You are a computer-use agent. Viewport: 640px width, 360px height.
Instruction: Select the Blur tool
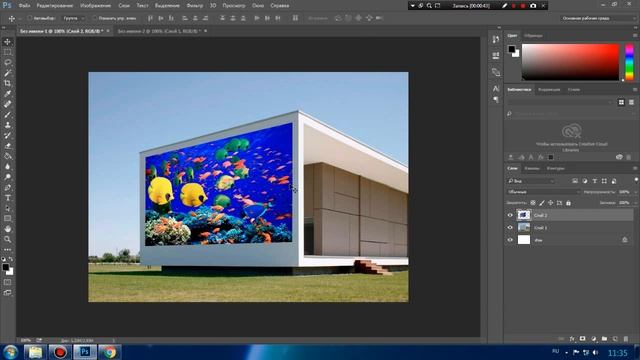coord(7,167)
